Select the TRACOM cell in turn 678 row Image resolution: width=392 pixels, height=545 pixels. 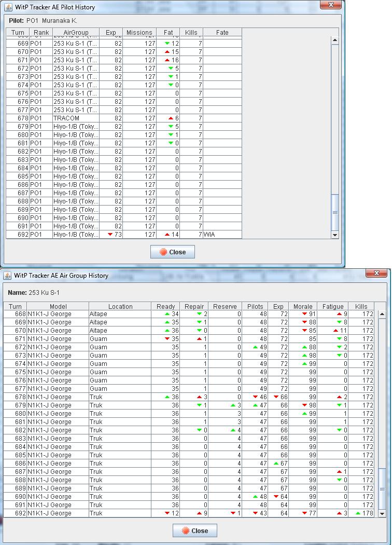click(76, 118)
